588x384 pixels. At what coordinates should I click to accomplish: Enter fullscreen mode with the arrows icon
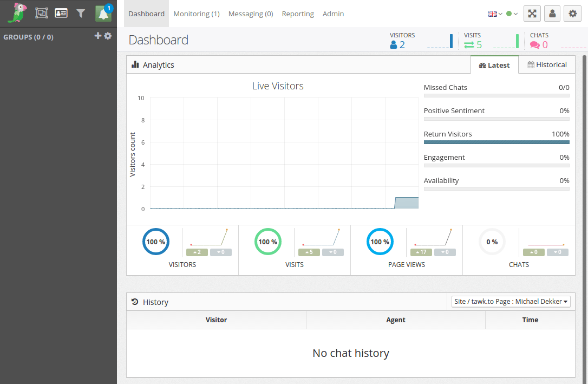click(532, 13)
